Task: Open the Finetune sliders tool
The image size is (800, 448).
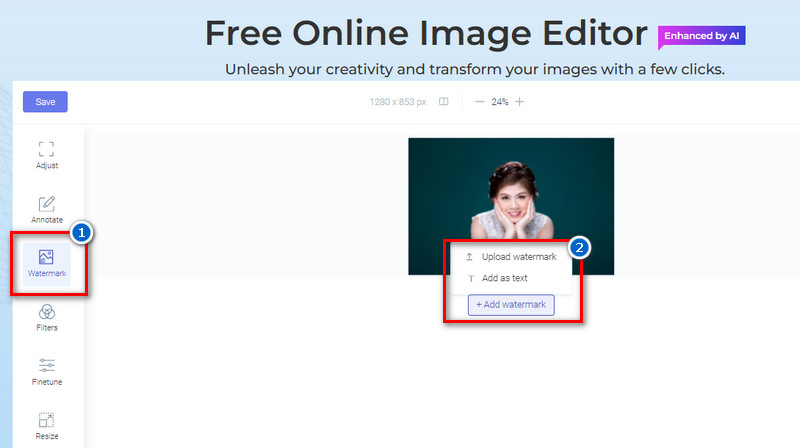Action: pos(46,372)
